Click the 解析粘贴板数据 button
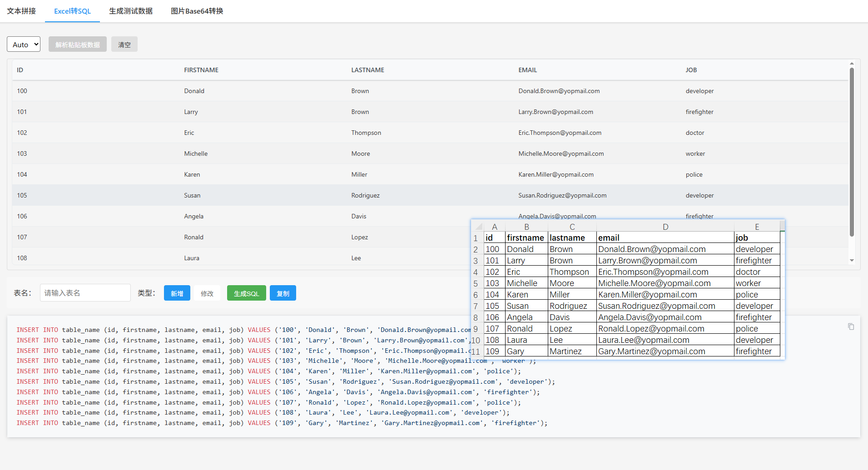Image resolution: width=868 pixels, height=470 pixels. click(x=78, y=45)
